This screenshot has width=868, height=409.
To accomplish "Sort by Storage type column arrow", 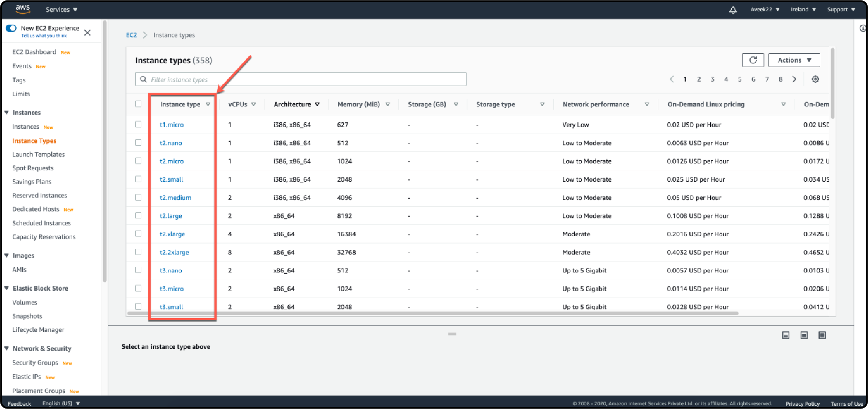I will click(x=542, y=104).
